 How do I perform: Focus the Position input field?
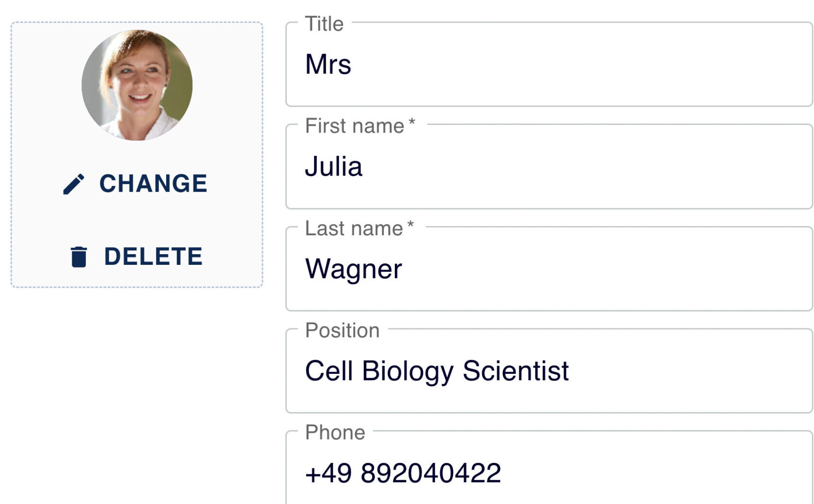click(549, 371)
